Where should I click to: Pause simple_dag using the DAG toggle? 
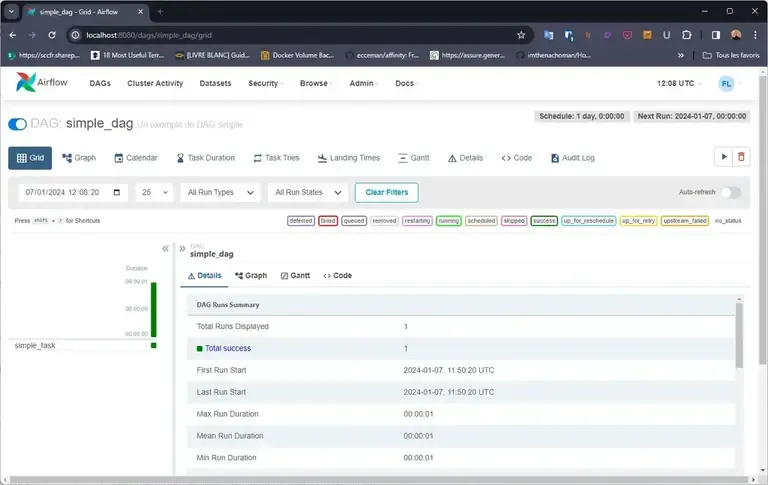tap(17, 124)
